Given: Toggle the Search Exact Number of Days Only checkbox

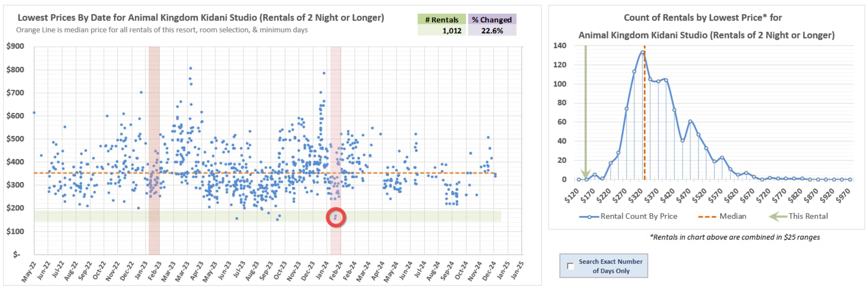Looking at the screenshot, I should pyautogui.click(x=571, y=266).
